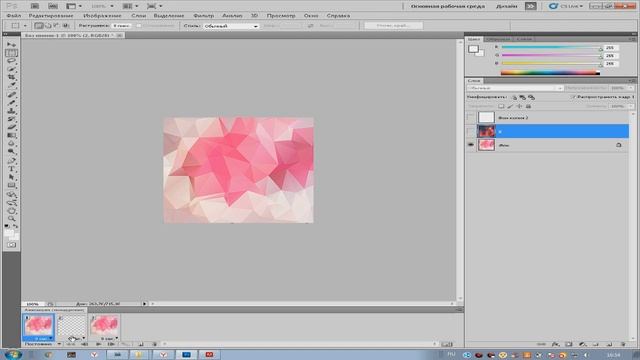Screen dimensions: 640x360
Task: Open the Windows Start menu
Action: pyautogui.click(x=12, y=354)
